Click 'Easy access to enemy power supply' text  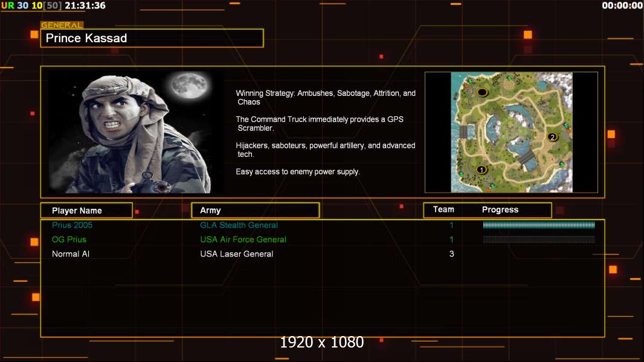pos(298,172)
